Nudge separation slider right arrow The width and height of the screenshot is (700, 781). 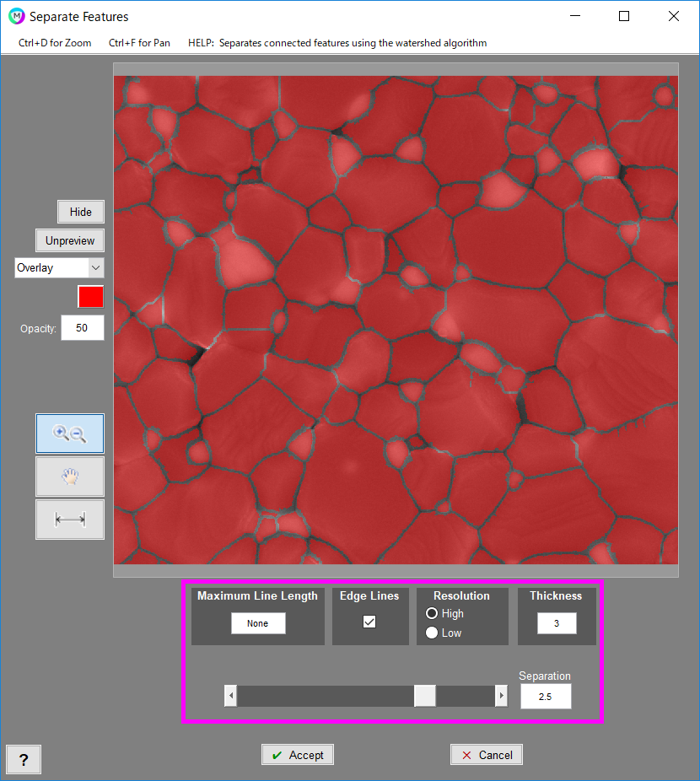tap(501, 696)
